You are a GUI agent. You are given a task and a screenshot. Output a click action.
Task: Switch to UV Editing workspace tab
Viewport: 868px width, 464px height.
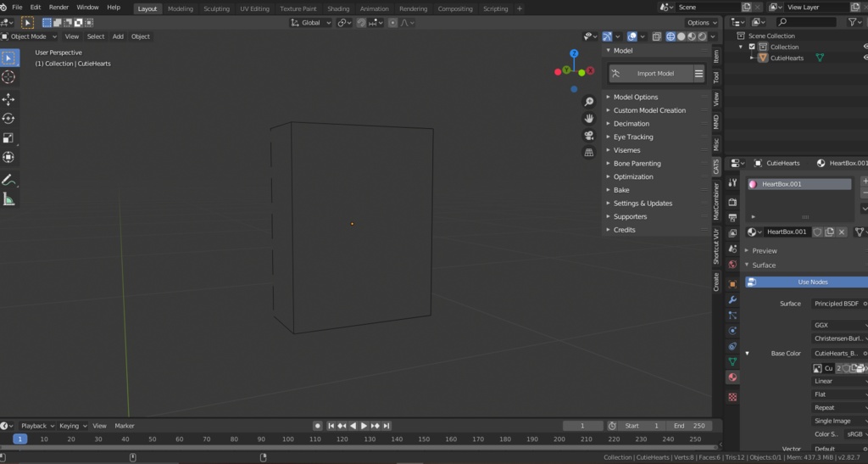[254, 8]
